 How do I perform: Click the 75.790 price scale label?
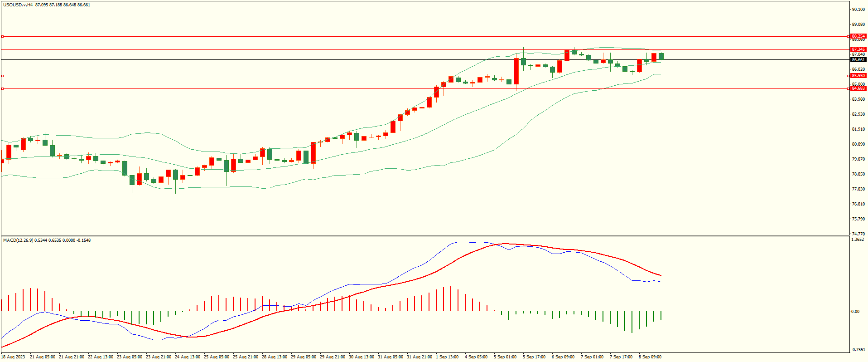tap(858, 219)
